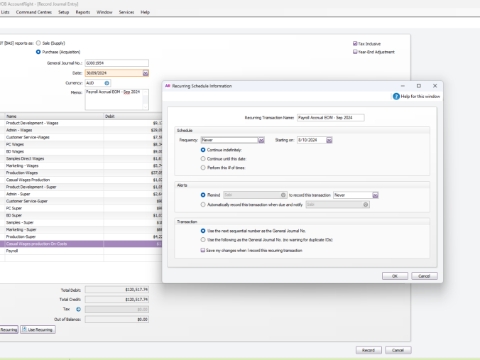
Task: Click search arrow in Remind name field
Action: click(x=283, y=195)
